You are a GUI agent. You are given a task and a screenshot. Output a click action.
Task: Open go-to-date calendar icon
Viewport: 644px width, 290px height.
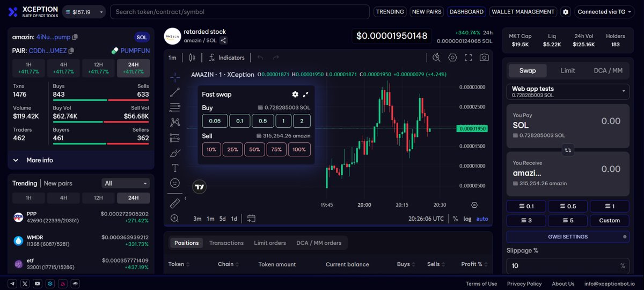(x=251, y=219)
